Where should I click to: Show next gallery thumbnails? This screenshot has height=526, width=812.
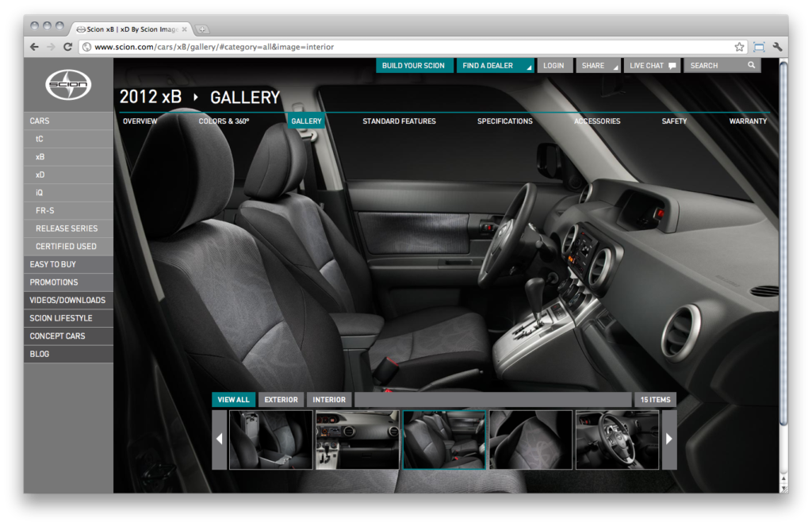point(669,440)
